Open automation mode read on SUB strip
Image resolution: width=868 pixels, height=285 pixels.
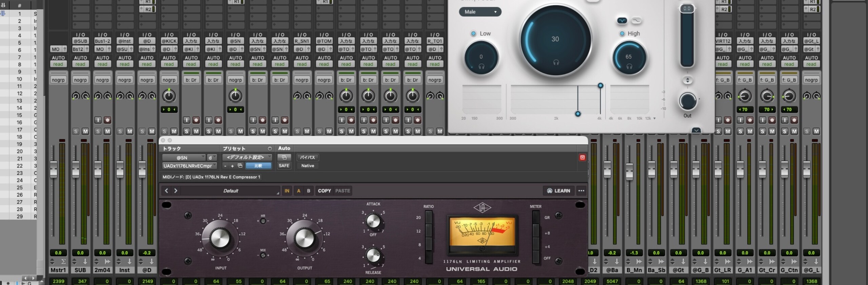coord(80,64)
